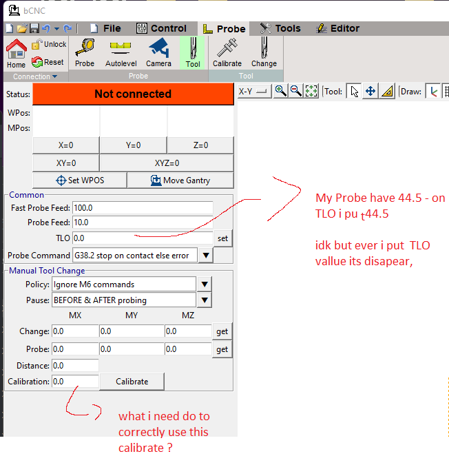Click the Calibrate button
The width and height of the screenshot is (449, 476).
coord(132,382)
